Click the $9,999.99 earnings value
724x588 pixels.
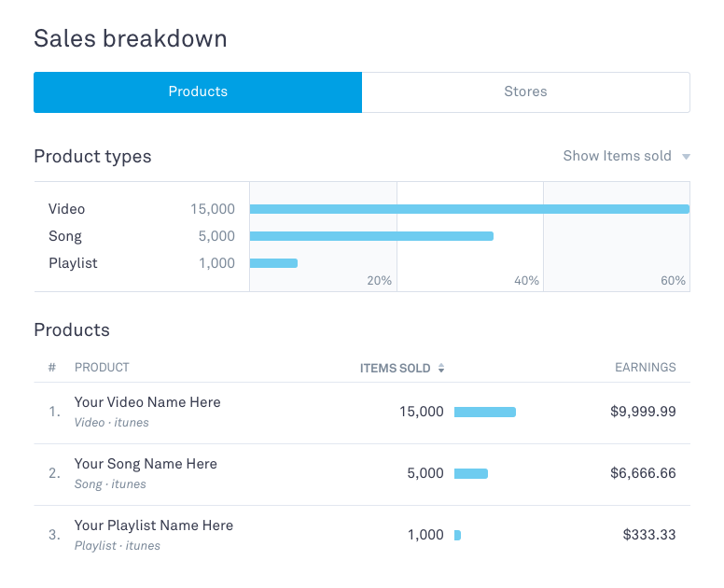point(643,412)
